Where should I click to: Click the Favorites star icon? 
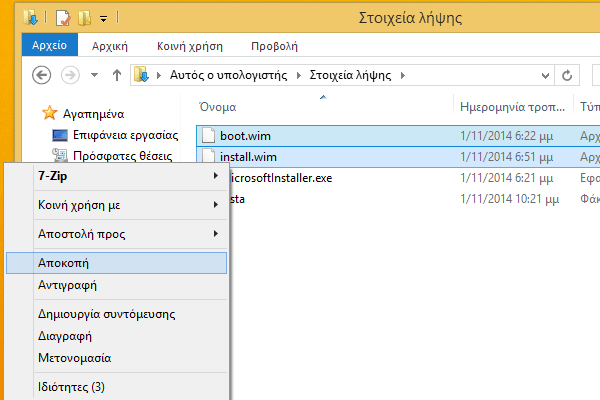49,113
